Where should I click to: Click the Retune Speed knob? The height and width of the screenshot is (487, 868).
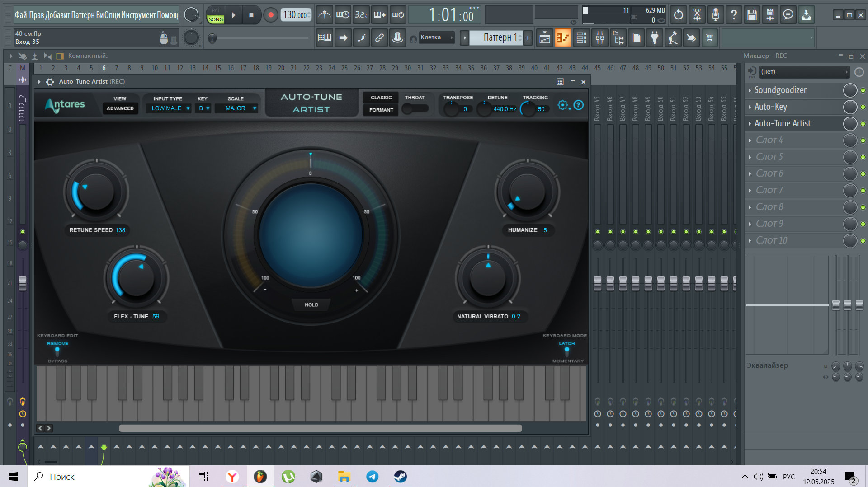tap(96, 192)
